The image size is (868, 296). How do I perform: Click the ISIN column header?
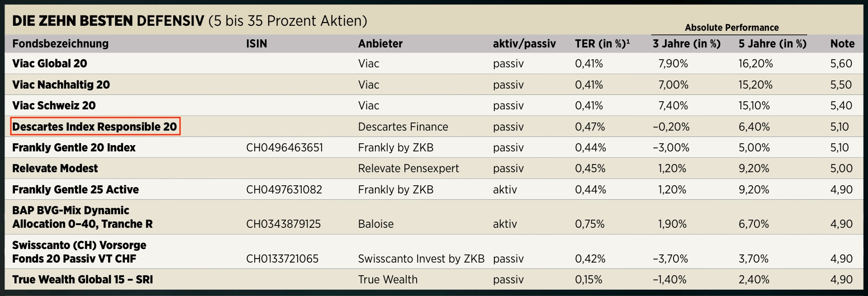click(x=256, y=44)
